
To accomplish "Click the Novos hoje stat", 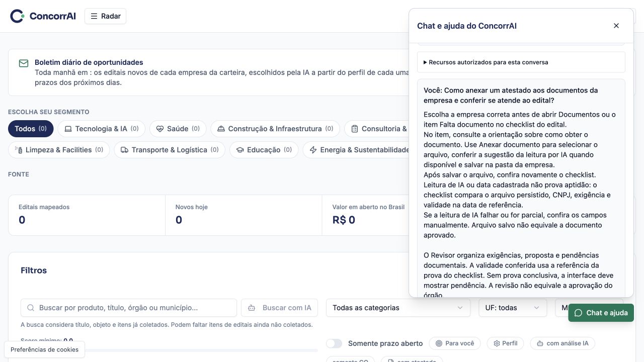I will click(244, 215).
